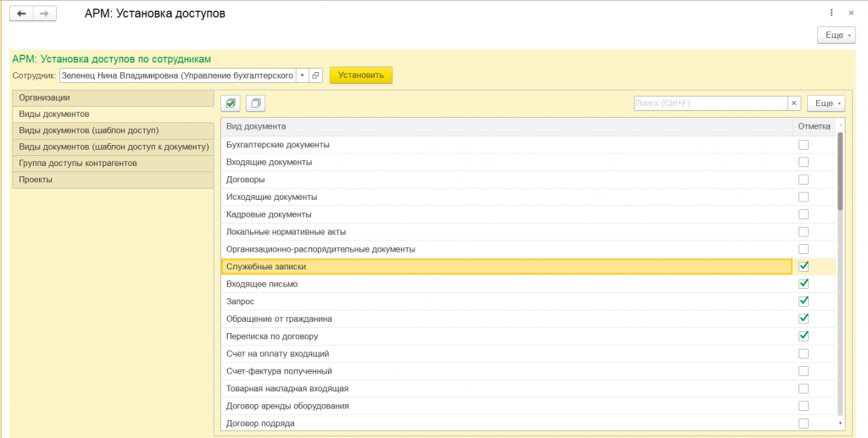Select the Локальные нормативные акты row

click(529, 232)
